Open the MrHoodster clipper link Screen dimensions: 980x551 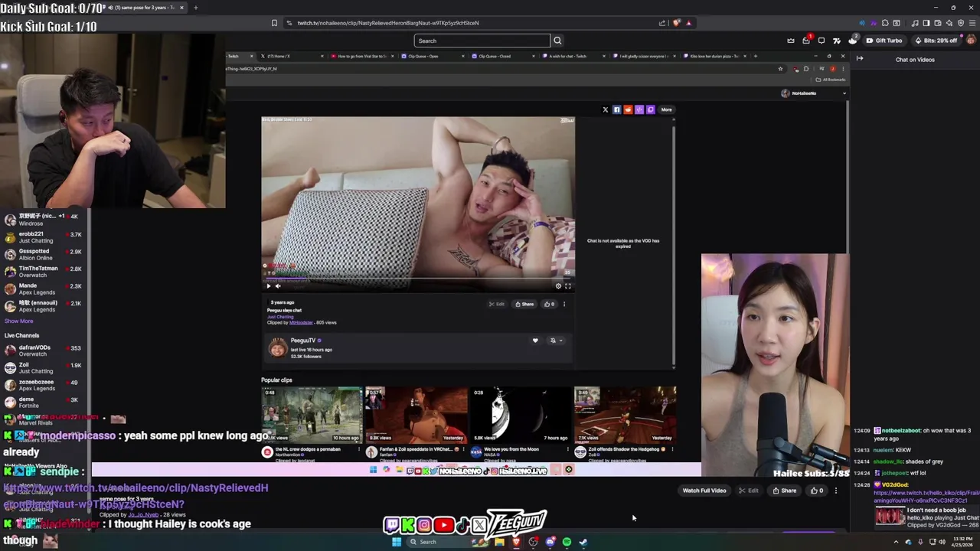(x=300, y=323)
